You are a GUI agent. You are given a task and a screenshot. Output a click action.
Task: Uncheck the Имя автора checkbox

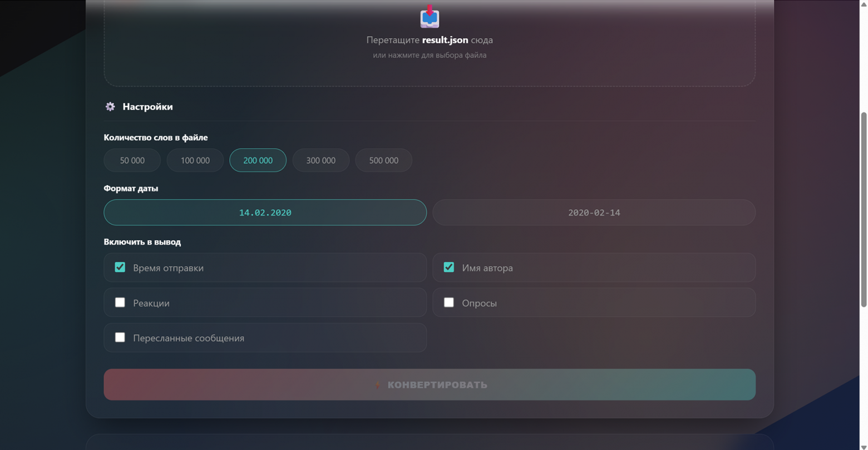pyautogui.click(x=448, y=267)
